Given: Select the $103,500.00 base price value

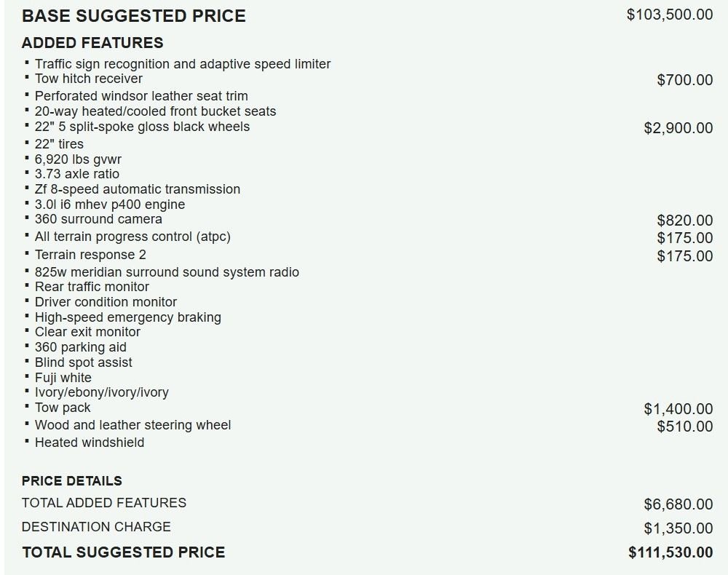Looking at the screenshot, I should [670, 15].
